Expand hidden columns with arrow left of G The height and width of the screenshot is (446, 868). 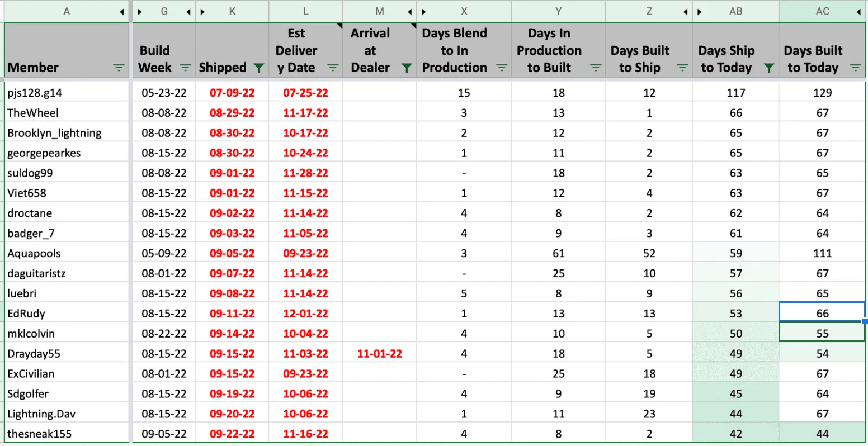(140, 12)
